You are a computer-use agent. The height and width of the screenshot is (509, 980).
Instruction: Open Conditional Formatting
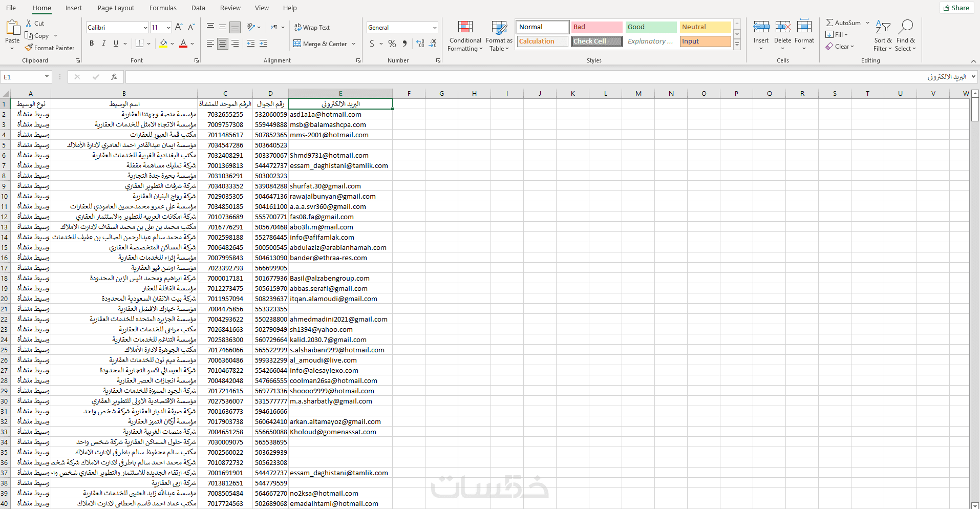tap(465, 36)
